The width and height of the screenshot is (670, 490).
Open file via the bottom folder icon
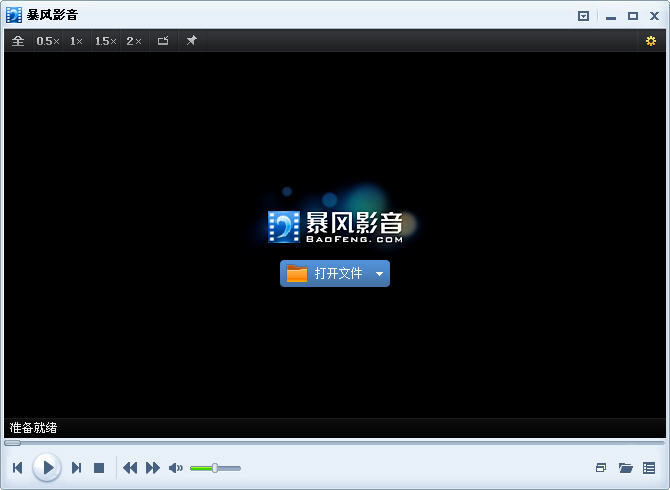[626, 468]
